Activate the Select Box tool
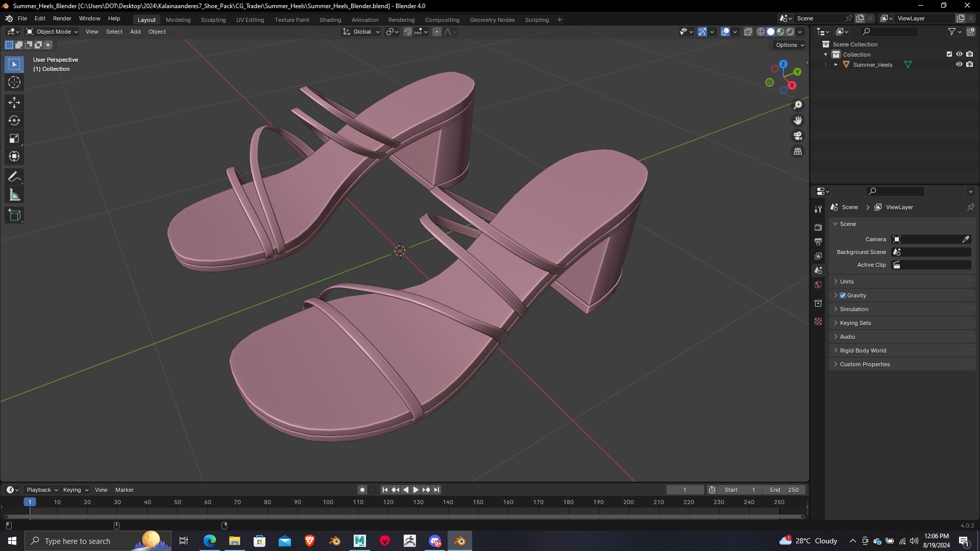Image resolution: width=980 pixels, height=551 pixels. (14, 64)
